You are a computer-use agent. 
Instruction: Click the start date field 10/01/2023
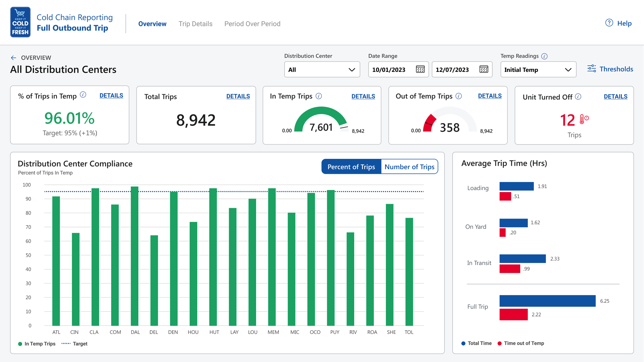(398, 69)
